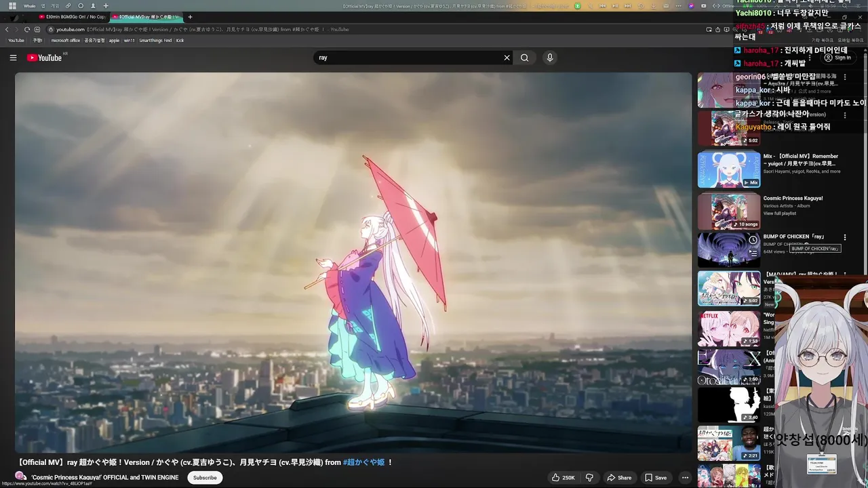Screen dimensions: 868x488
Task: Open the MAD/AMV ray suggested video thumbnail
Action: (729, 289)
